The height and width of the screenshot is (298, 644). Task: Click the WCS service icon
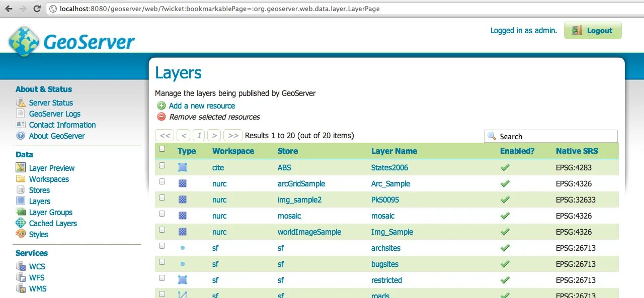point(21,266)
